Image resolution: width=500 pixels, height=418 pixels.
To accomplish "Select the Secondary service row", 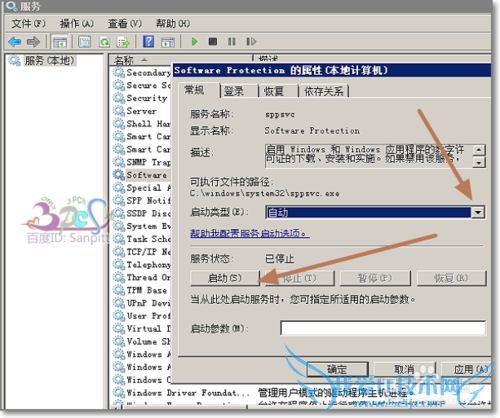I will (x=142, y=72).
